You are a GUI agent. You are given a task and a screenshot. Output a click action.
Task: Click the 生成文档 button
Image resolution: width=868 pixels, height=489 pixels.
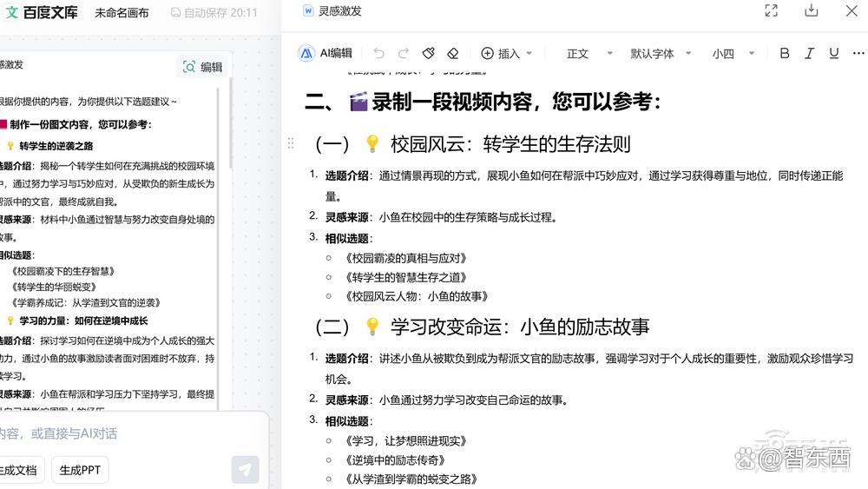(18, 470)
